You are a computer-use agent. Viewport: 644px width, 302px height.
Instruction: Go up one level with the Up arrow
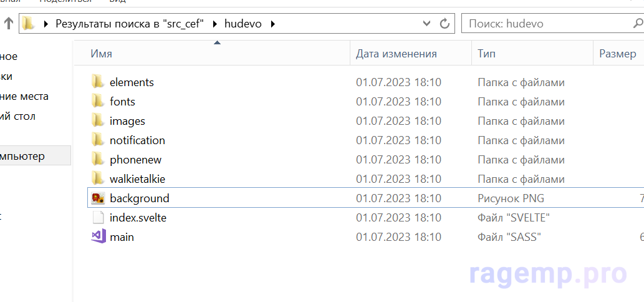tap(8, 24)
